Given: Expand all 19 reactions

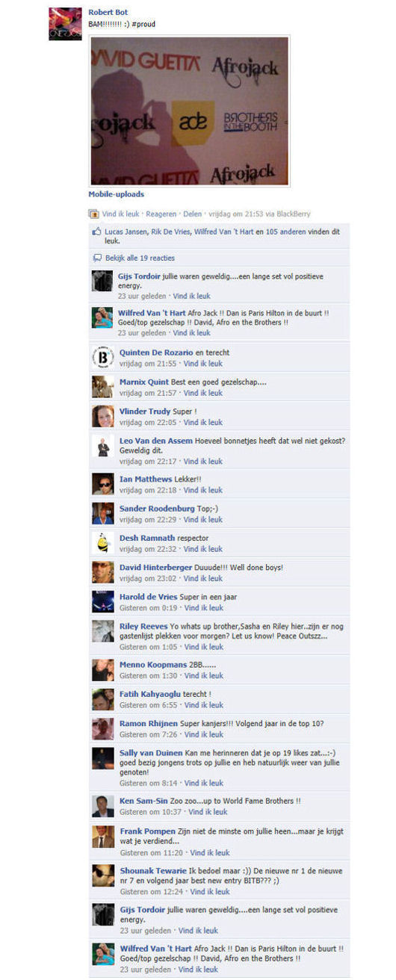Looking at the screenshot, I should [x=140, y=258].
